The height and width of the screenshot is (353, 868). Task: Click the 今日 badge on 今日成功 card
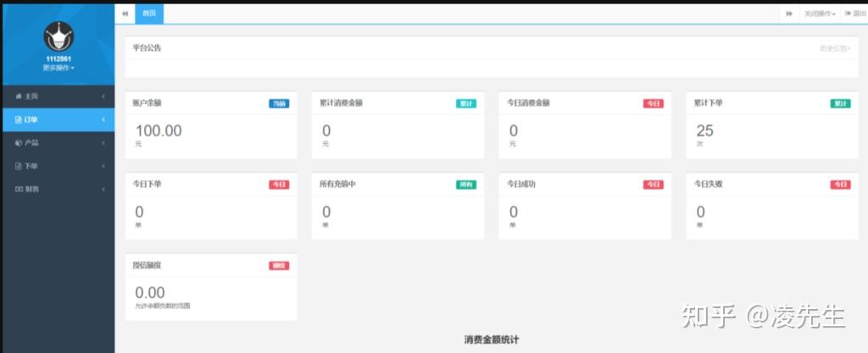(x=654, y=185)
